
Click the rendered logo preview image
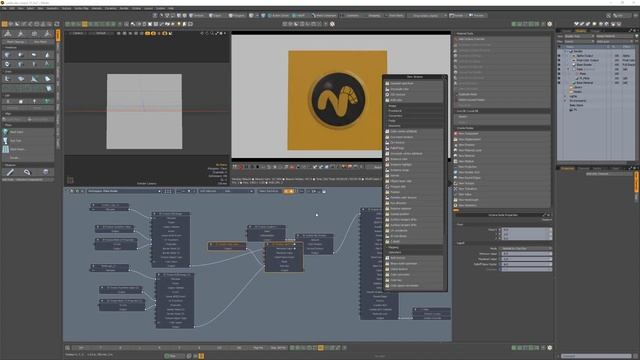pos(338,100)
